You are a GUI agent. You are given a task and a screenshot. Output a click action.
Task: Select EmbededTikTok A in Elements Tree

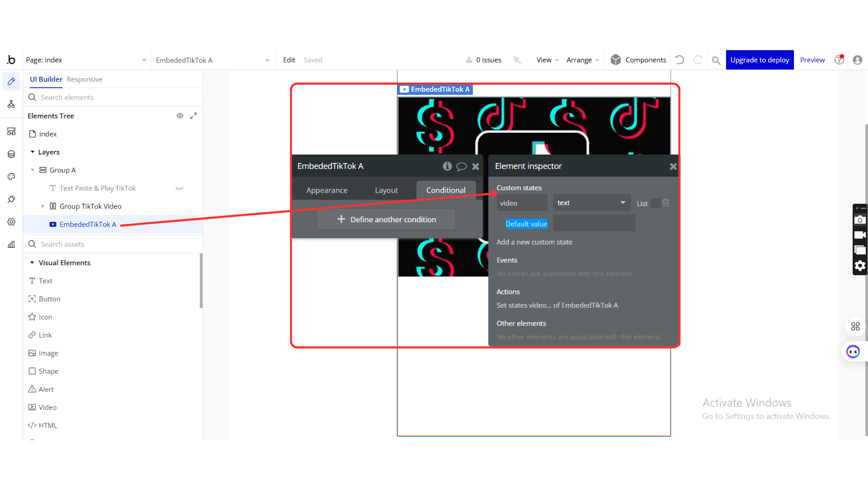(88, 224)
